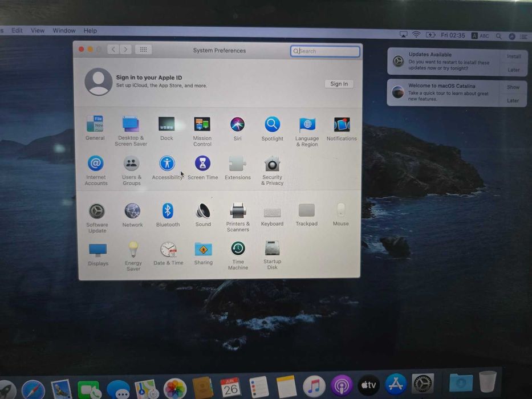Open Screen Time preferences
Image resolution: width=532 pixels, height=399 pixels.
point(203,168)
